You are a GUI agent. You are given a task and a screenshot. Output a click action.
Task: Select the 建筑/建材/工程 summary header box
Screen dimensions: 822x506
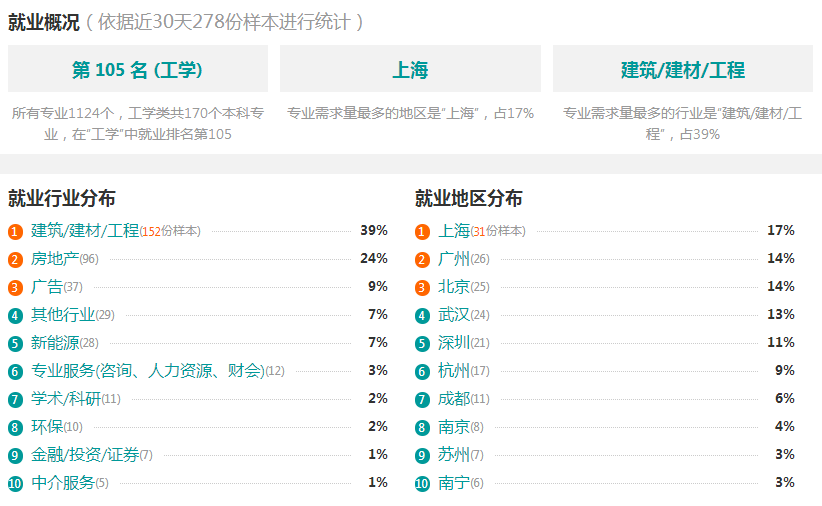coord(683,69)
